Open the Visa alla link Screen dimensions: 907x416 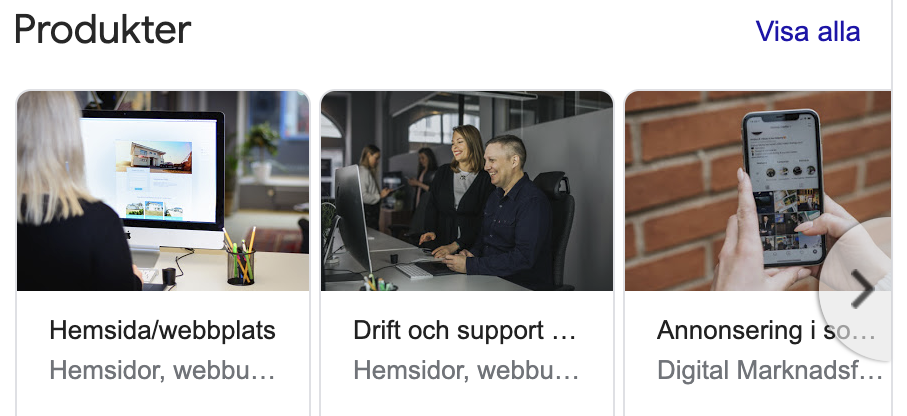(x=808, y=31)
